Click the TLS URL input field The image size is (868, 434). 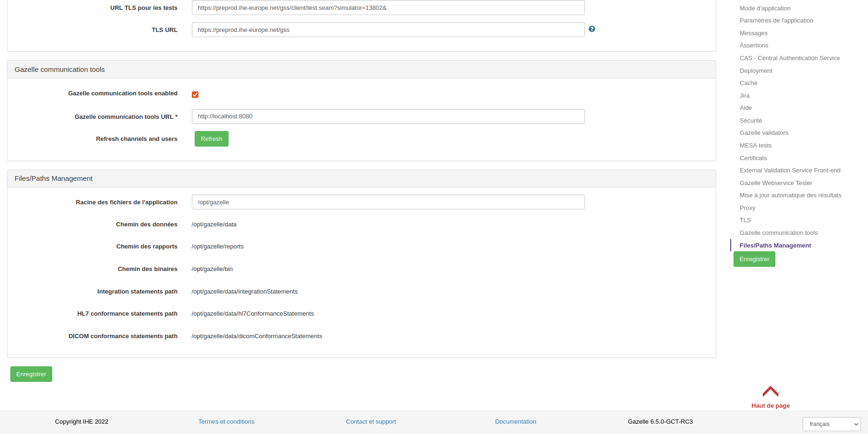click(388, 30)
